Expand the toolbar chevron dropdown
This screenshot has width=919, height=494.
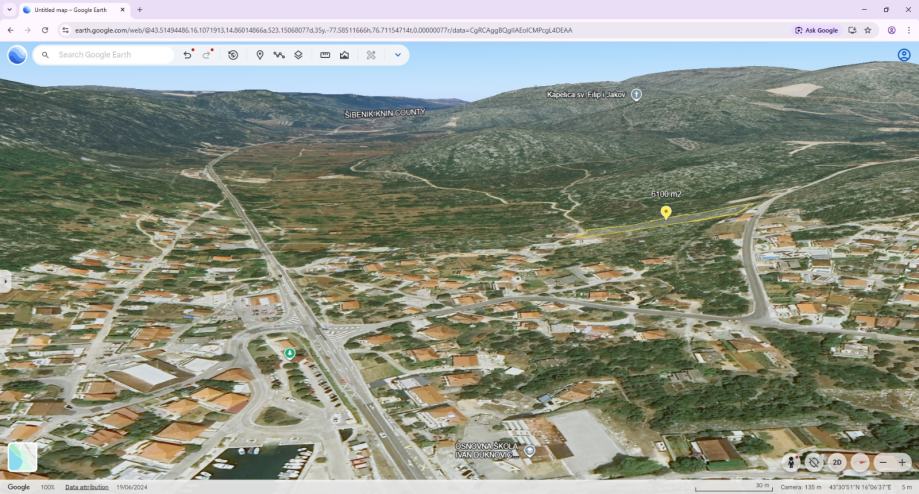point(398,55)
